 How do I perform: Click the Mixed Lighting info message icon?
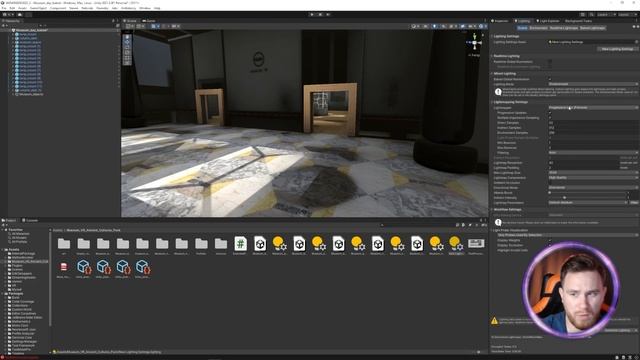point(498,92)
